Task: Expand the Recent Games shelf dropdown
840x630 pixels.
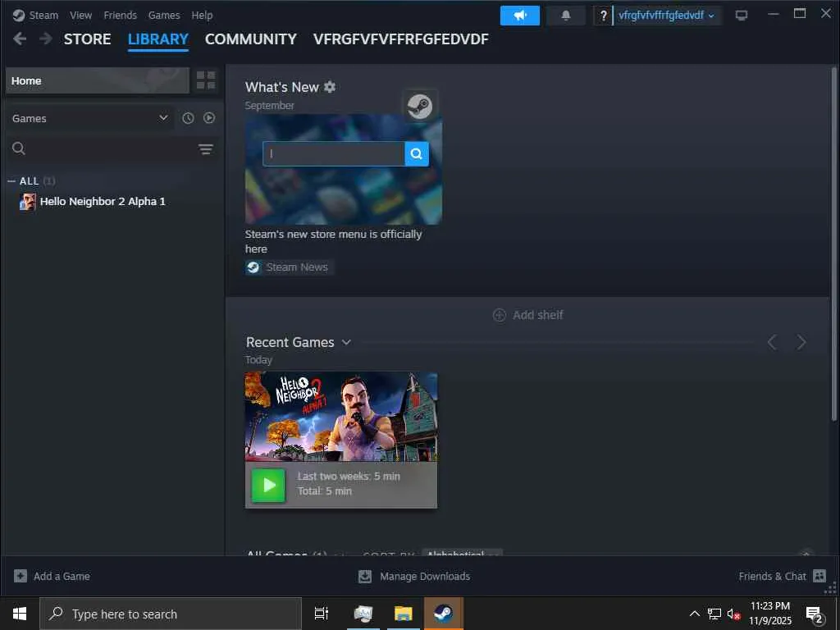Action: [346, 342]
